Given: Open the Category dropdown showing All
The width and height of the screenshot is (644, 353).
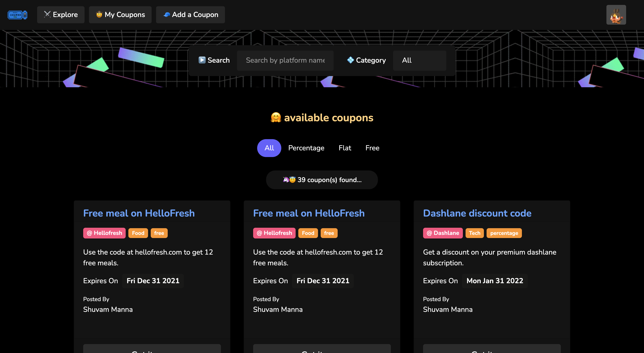Looking at the screenshot, I should [x=419, y=60].
